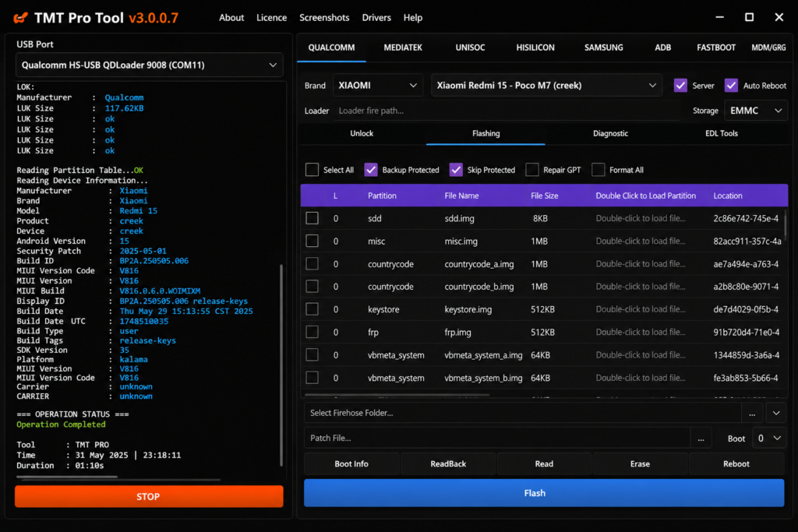Switch to the ADB tab
The width and height of the screenshot is (798, 532).
(x=662, y=48)
